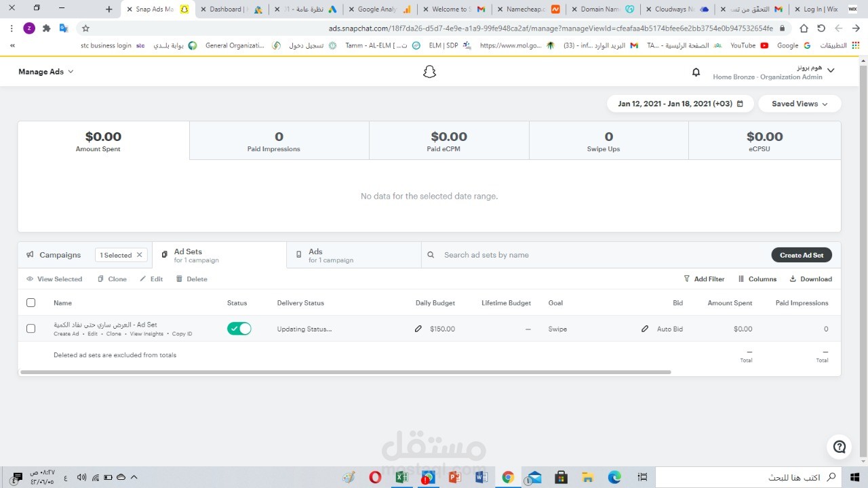Open the help question mark bubble
This screenshot has height=488, width=868.
(840, 447)
